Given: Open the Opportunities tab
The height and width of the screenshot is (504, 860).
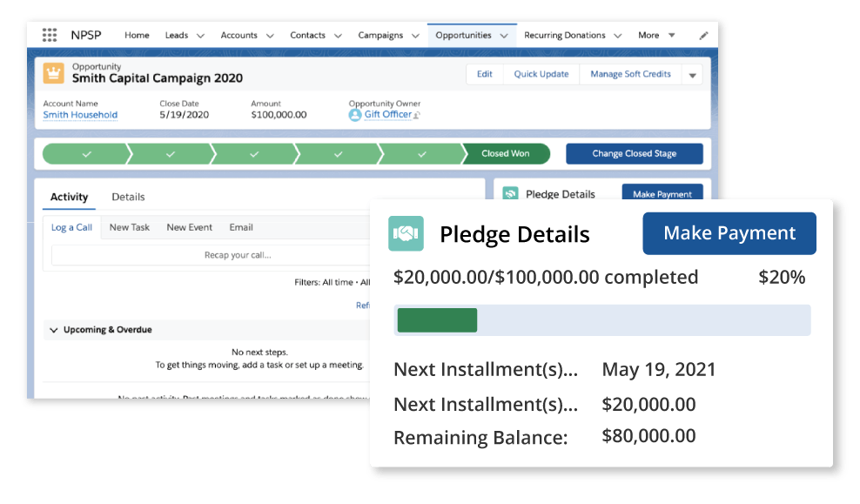Looking at the screenshot, I should pos(463,35).
